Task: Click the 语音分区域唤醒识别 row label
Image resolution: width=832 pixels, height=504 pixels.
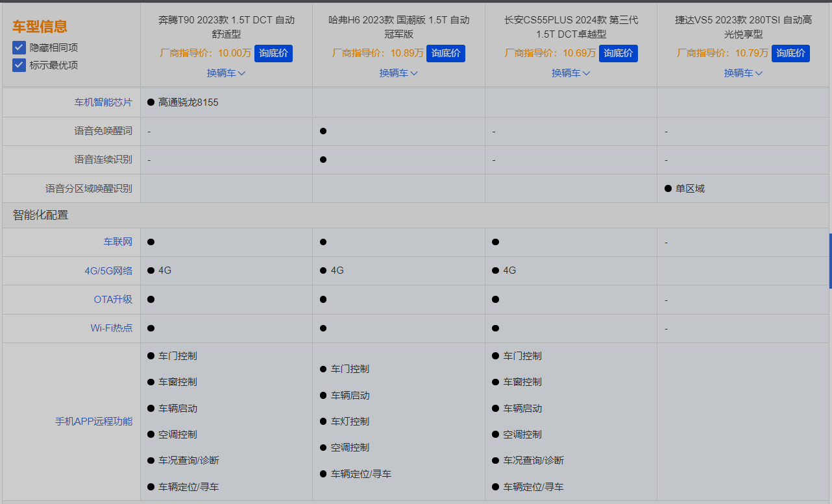Action: pos(89,189)
